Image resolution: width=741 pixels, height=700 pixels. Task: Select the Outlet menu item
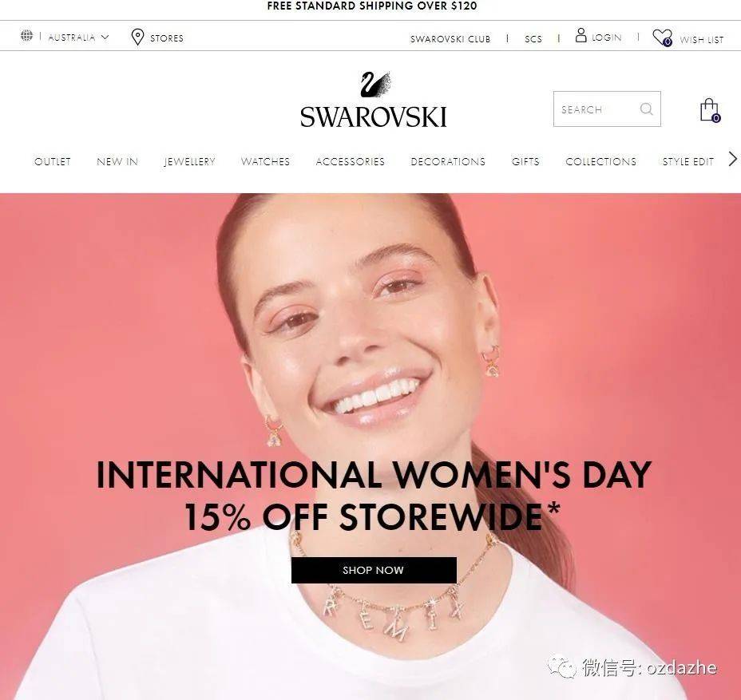tap(53, 161)
